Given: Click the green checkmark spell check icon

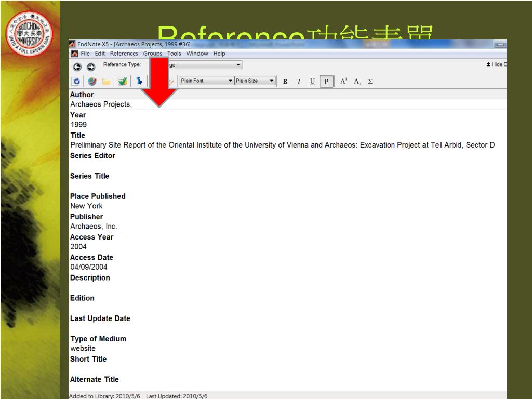Looking at the screenshot, I should click(x=123, y=82).
